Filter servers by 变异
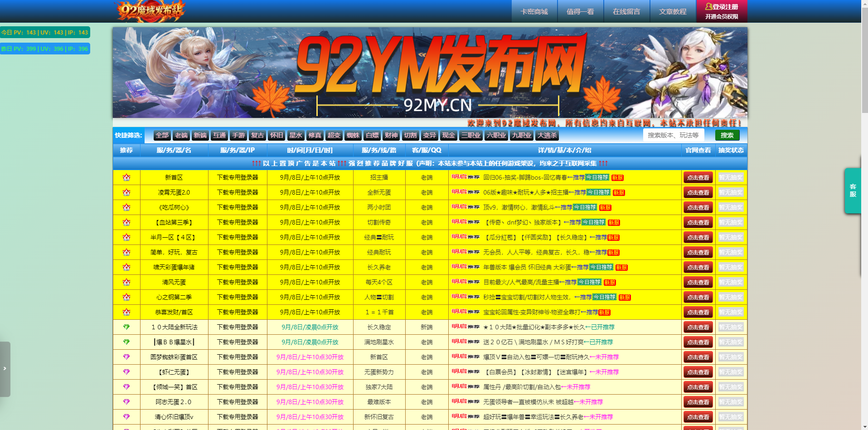Screen dimensions: 868x430 click(x=429, y=135)
